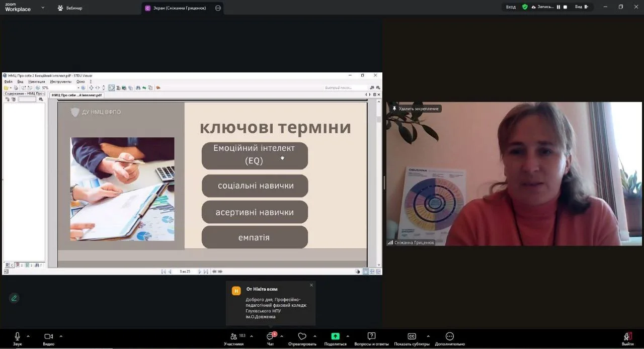The width and height of the screenshot is (644, 349).
Task: Click the Отреагировать reactions heart icon
Action: pos(302,336)
